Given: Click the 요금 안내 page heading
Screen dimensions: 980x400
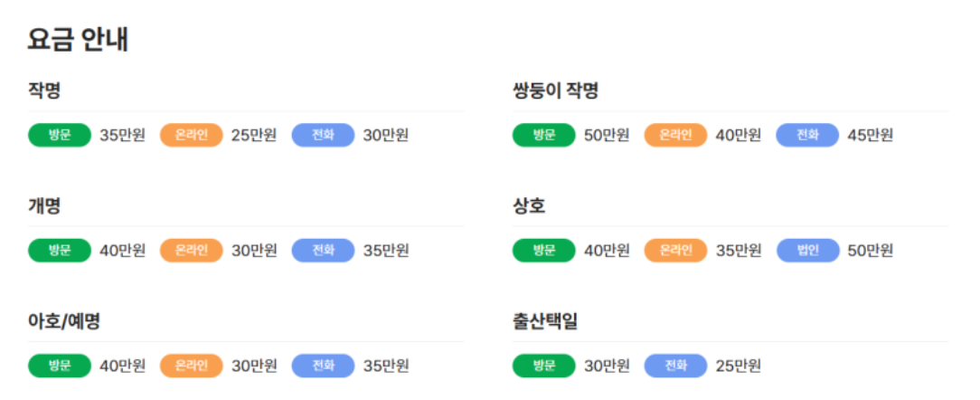Looking at the screenshot, I should point(78,40).
